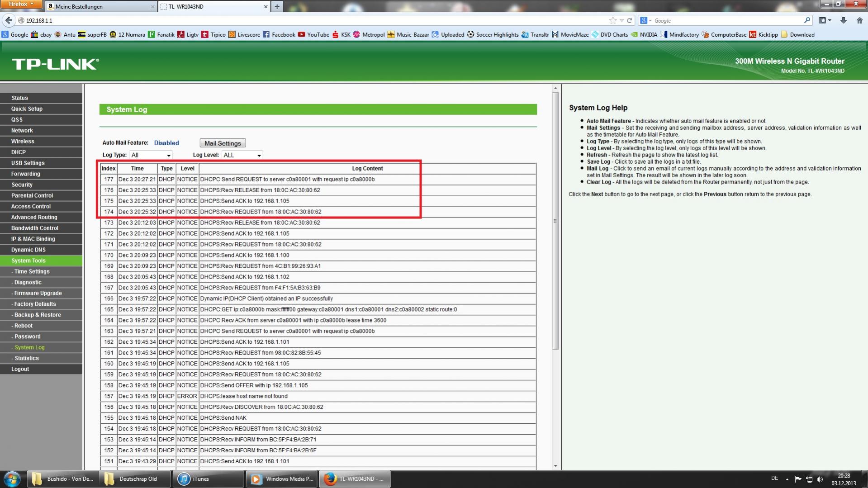Open the Facebook bookmark
Viewport: 868px width, 488px height.
[x=279, y=34]
